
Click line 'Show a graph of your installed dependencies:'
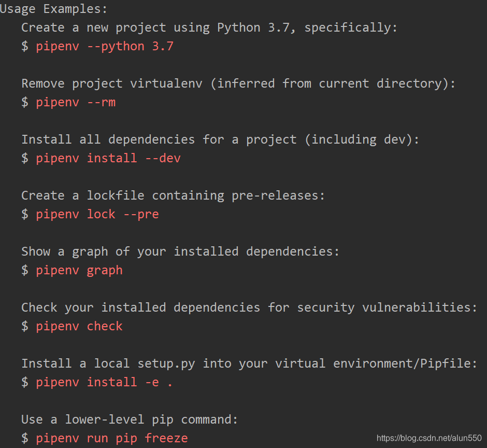(x=180, y=251)
